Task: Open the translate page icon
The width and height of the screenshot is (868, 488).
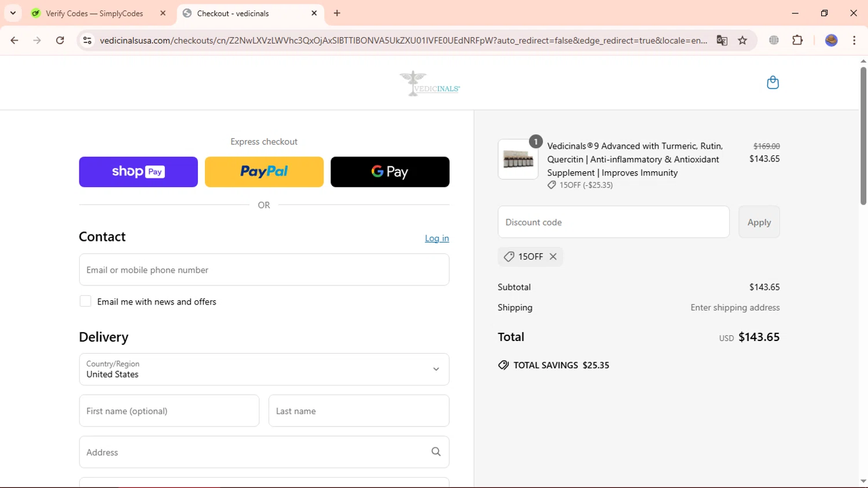Action: coord(722,41)
